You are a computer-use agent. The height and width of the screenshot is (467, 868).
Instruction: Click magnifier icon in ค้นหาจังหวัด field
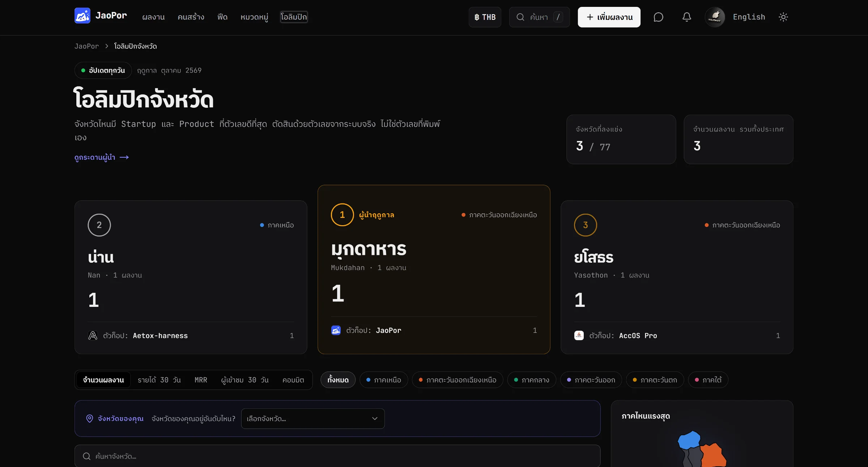click(x=87, y=456)
